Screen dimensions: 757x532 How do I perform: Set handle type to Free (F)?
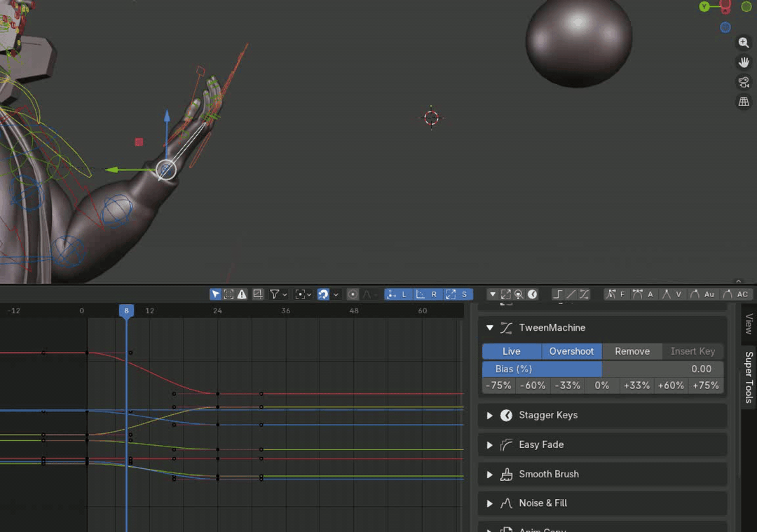point(616,294)
